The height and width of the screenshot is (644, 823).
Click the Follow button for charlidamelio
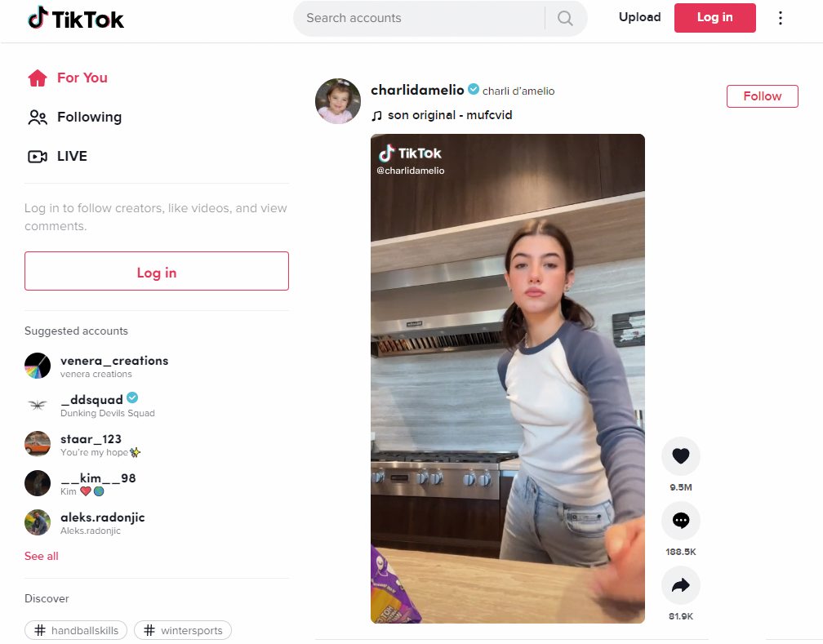click(x=762, y=96)
